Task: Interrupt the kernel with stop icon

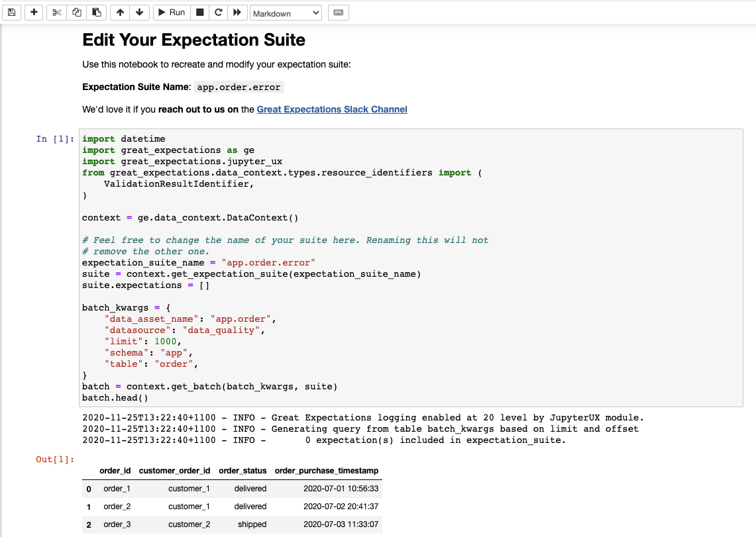Action: point(199,13)
